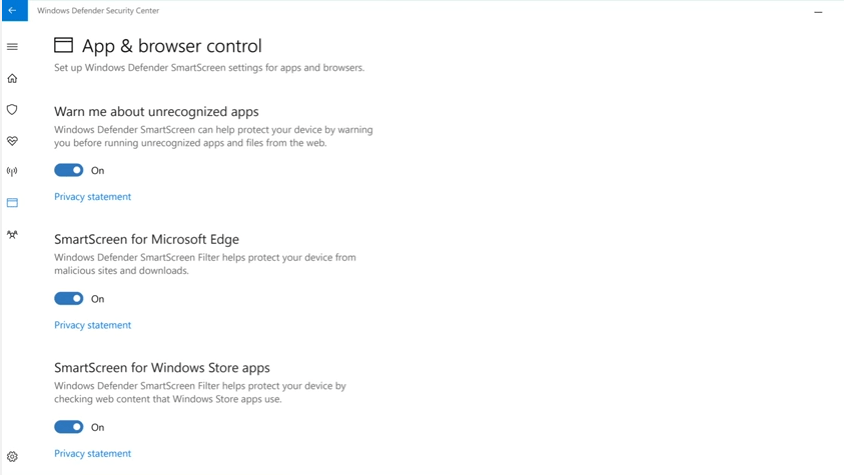Viewport: 844px width, 475px height.
Task: Open Settings gear in sidebar
Action: click(13, 457)
